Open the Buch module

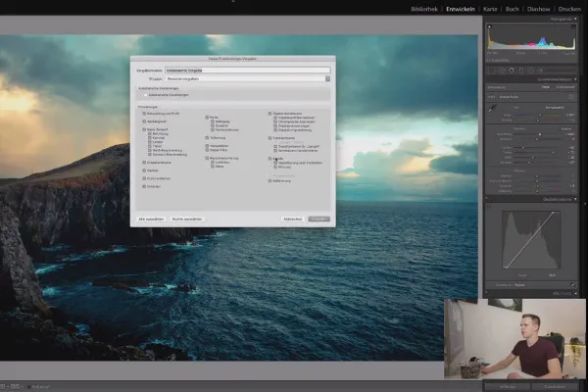pyautogui.click(x=512, y=9)
